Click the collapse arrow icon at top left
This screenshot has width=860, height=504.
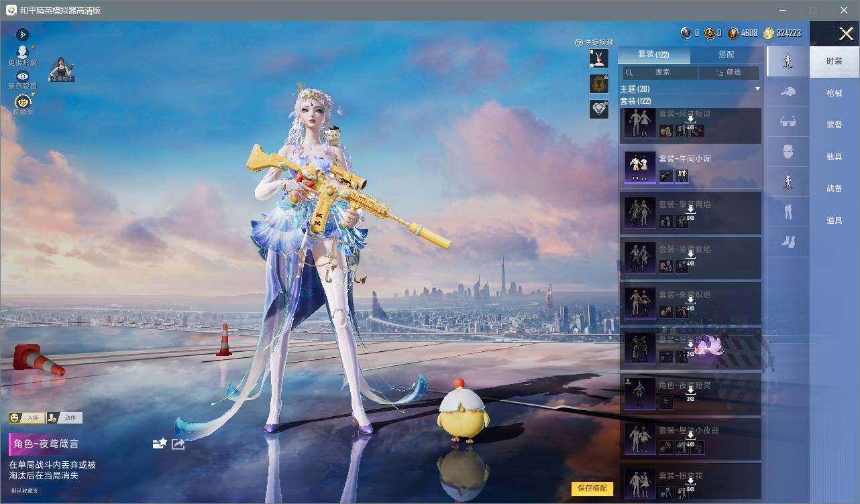click(22, 34)
